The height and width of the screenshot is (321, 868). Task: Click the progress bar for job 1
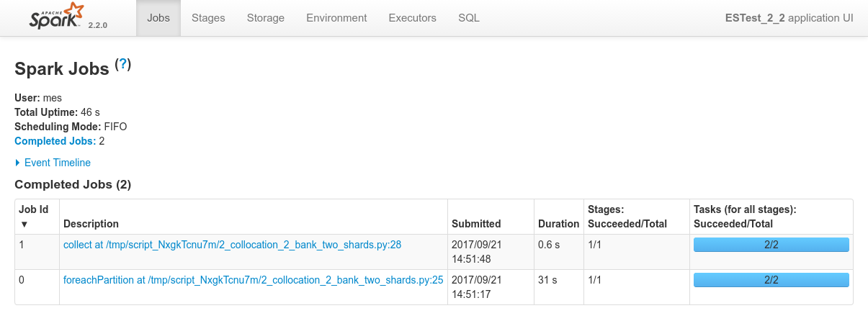click(771, 245)
